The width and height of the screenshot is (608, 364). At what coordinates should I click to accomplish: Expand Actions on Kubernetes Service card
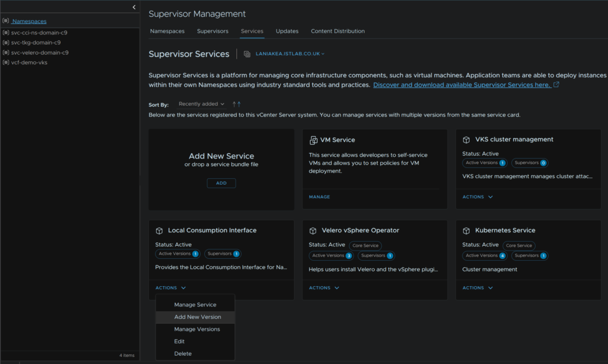(x=477, y=288)
